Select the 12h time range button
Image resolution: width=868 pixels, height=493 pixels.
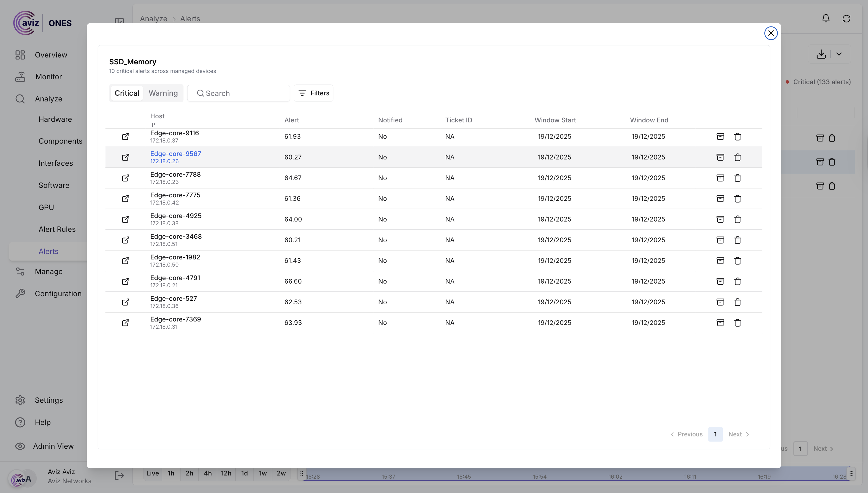[226, 473]
